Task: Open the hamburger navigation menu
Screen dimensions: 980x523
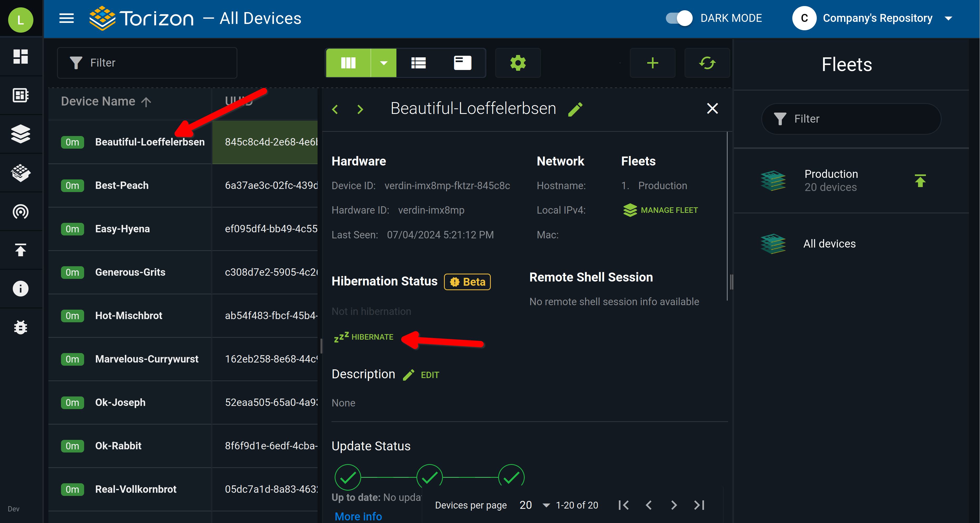Action: tap(66, 18)
